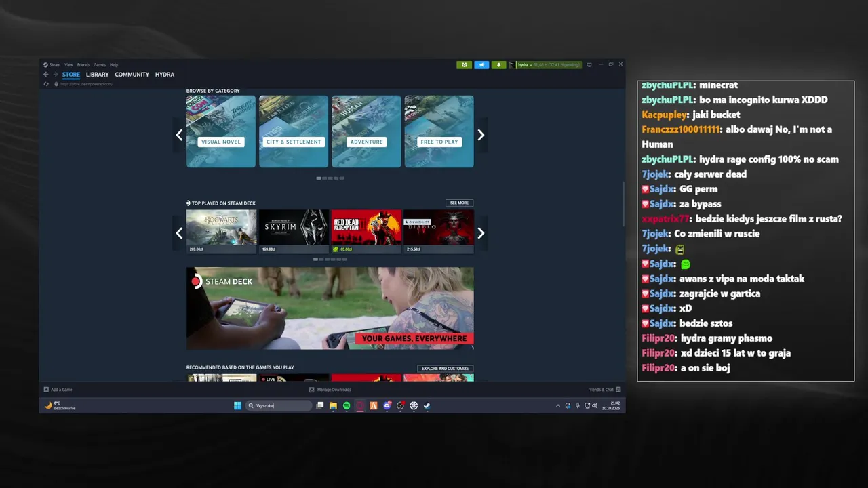Open the View menu
Screen dimensions: 868x488
point(68,65)
